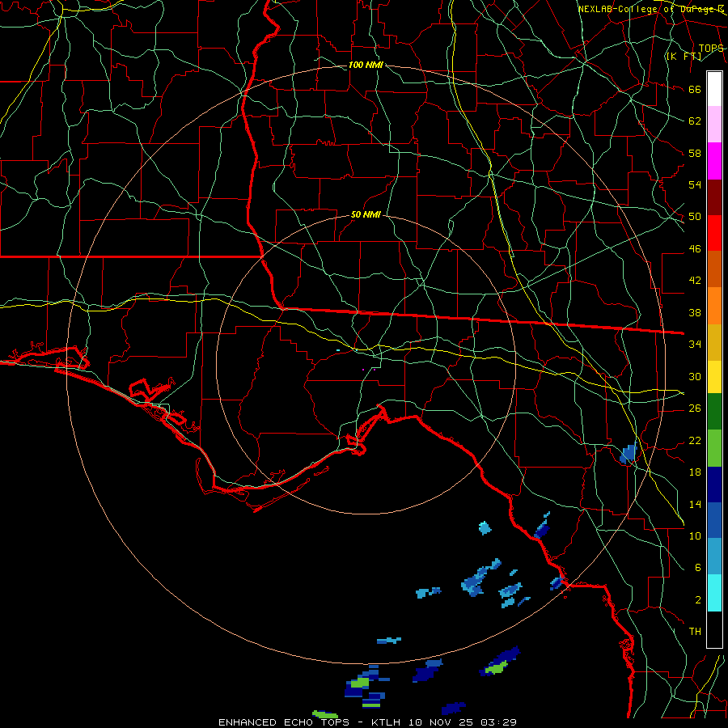
Task: Select the black TH legend color band
Action: 714,629
